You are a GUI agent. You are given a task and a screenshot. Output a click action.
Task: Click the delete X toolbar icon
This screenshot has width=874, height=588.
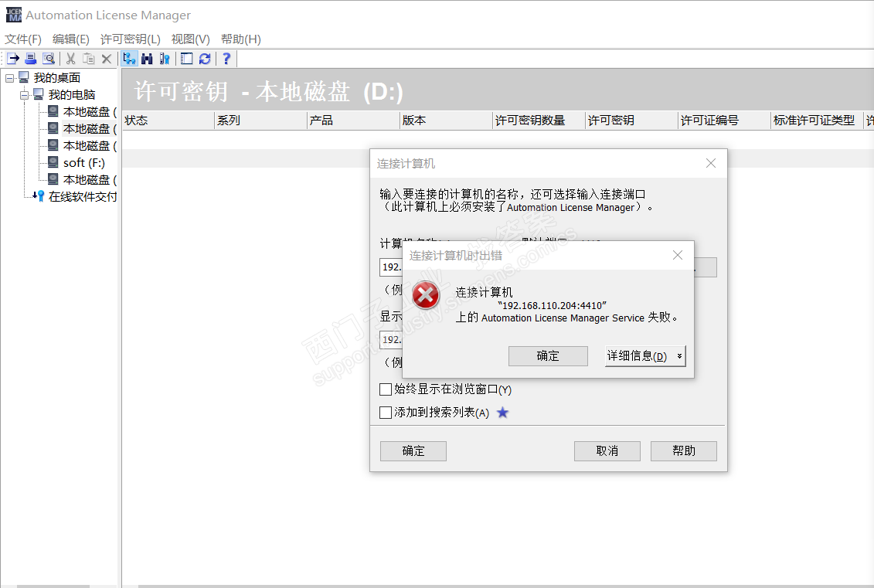(x=107, y=59)
